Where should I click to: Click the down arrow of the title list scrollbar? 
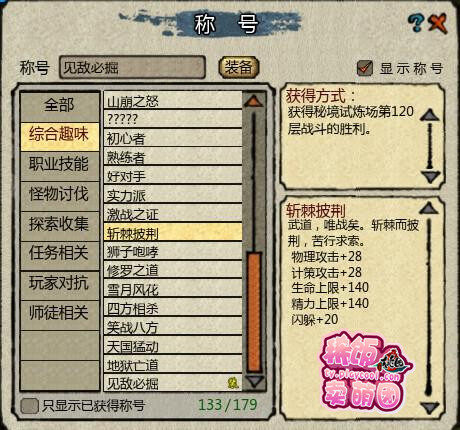click(254, 381)
